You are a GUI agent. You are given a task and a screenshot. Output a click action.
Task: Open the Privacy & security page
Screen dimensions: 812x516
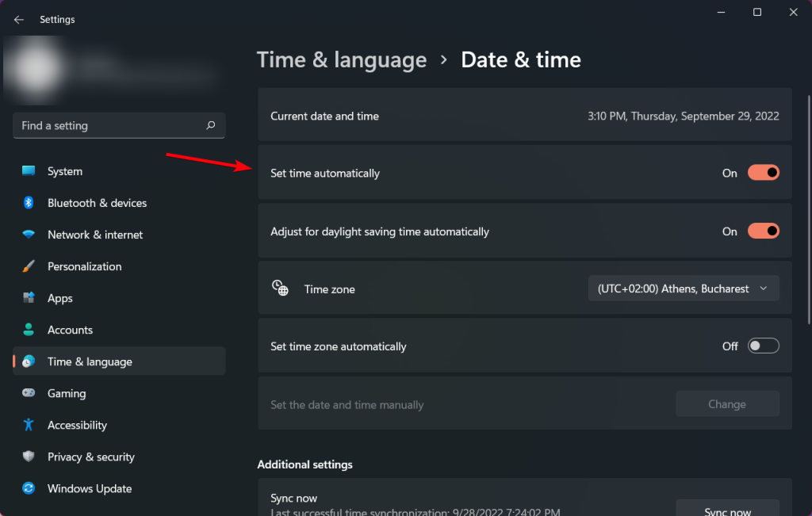(x=29, y=457)
